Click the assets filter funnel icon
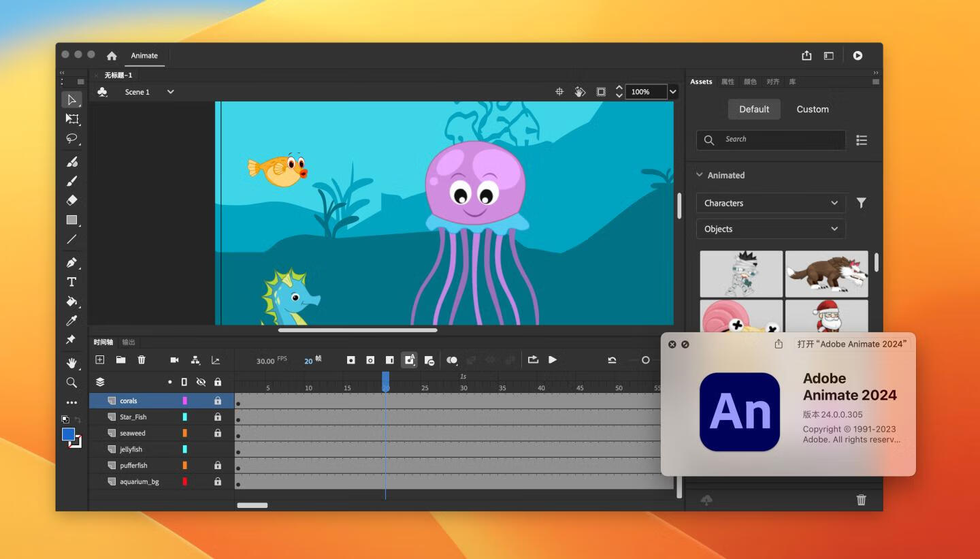The image size is (980, 559). tap(861, 203)
